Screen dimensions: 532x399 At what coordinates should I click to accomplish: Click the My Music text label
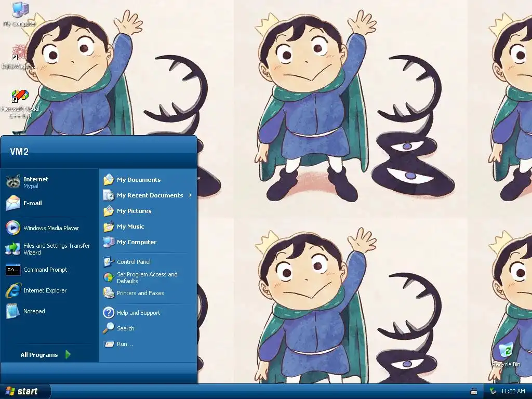tap(130, 227)
